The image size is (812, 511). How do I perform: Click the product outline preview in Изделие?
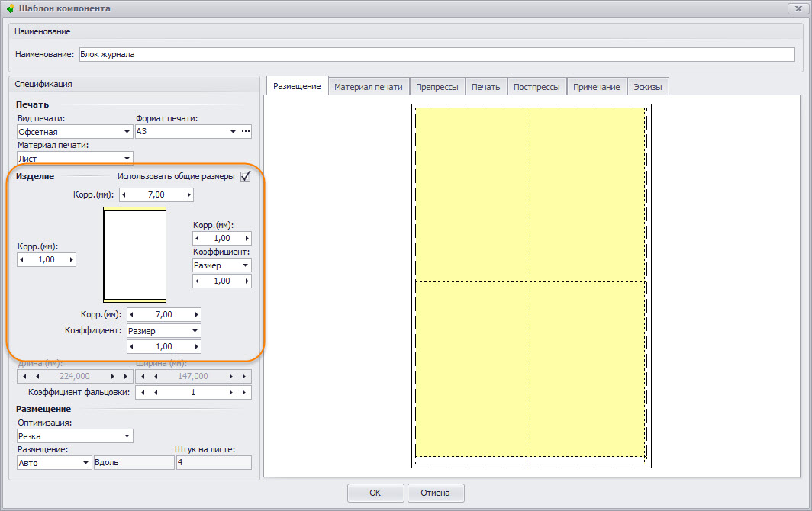[134, 255]
